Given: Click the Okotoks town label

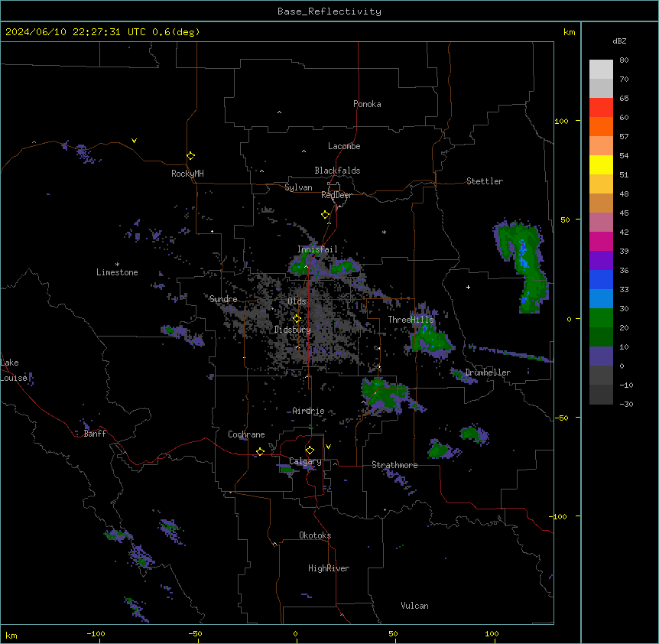Looking at the screenshot, I should point(315,535).
